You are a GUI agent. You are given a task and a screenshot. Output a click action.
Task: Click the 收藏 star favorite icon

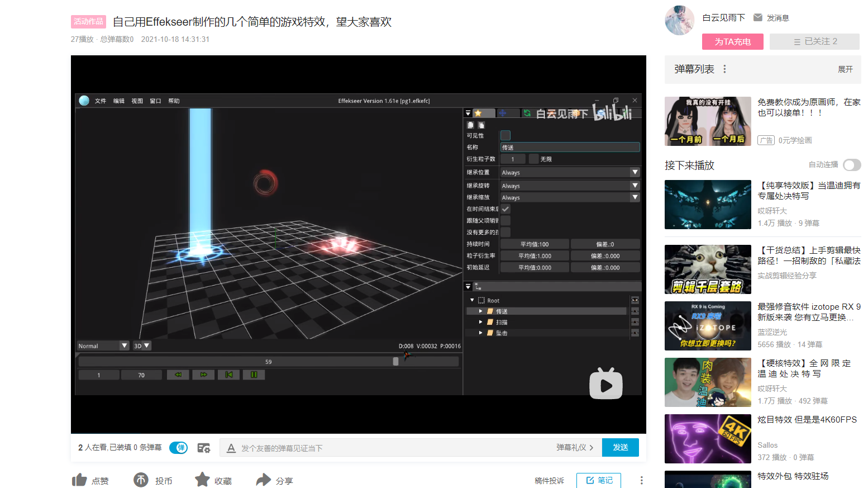[x=202, y=480]
